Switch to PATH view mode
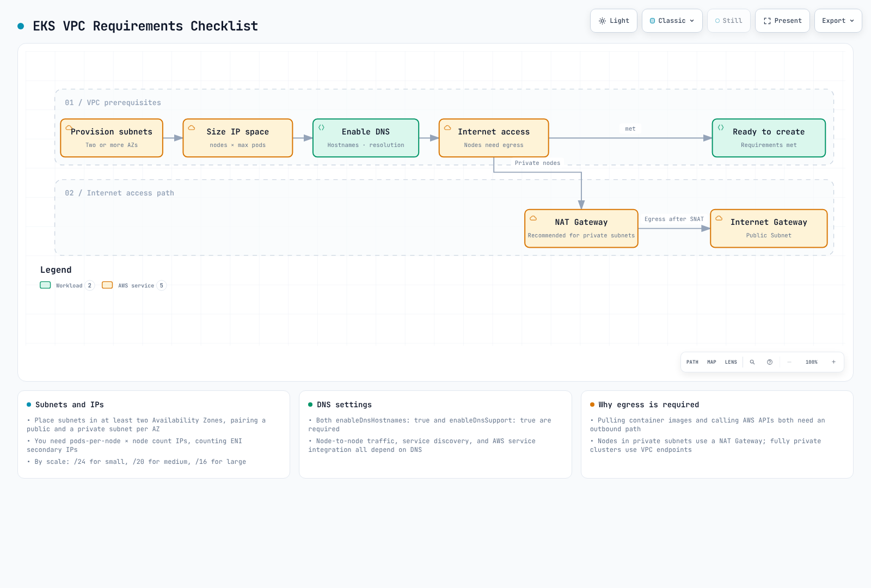The height and width of the screenshot is (588, 871). click(x=692, y=362)
